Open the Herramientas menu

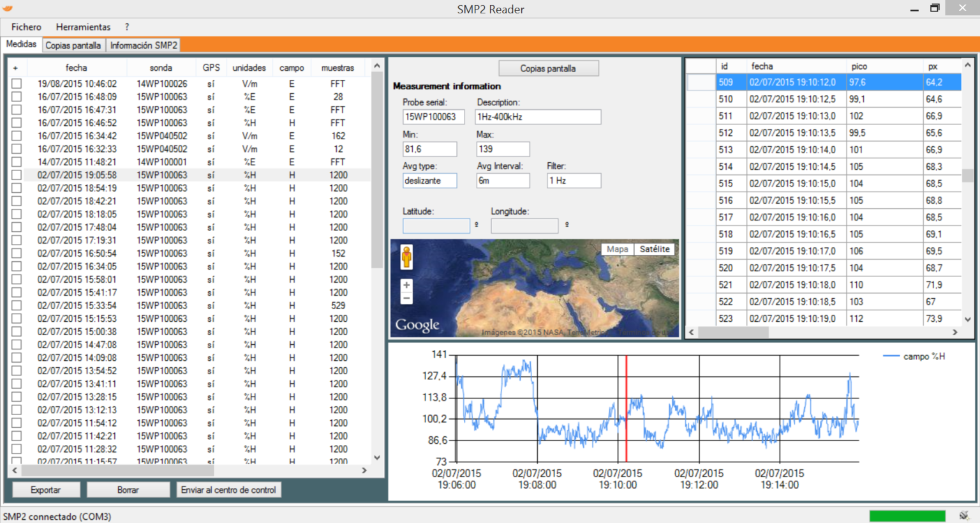(x=83, y=27)
